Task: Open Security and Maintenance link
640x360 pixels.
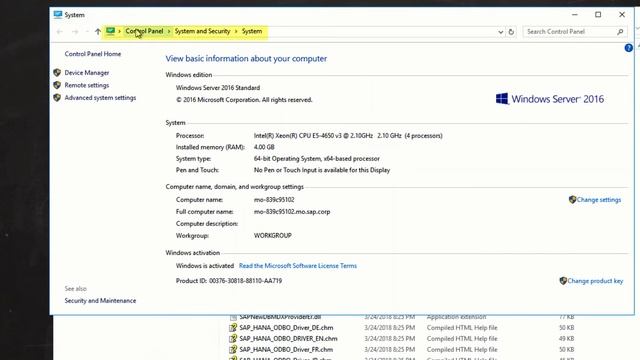Action: [x=100, y=301]
